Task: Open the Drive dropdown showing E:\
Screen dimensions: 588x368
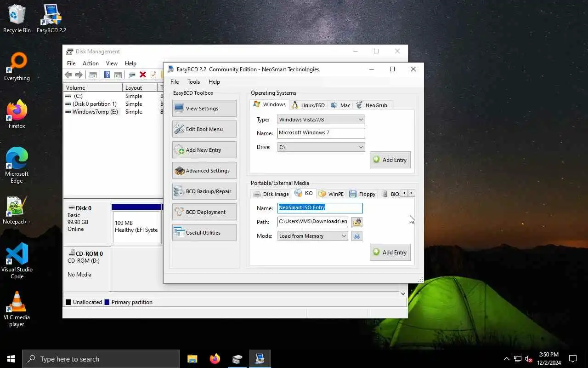Action: 321,147
